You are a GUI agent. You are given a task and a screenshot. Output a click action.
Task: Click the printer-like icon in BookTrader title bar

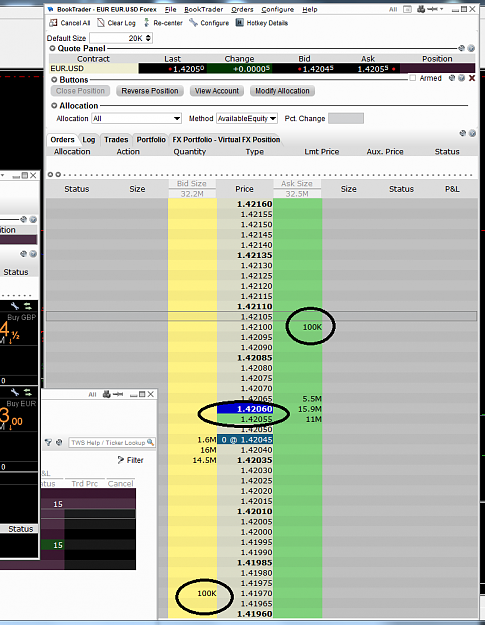[x=421, y=9]
